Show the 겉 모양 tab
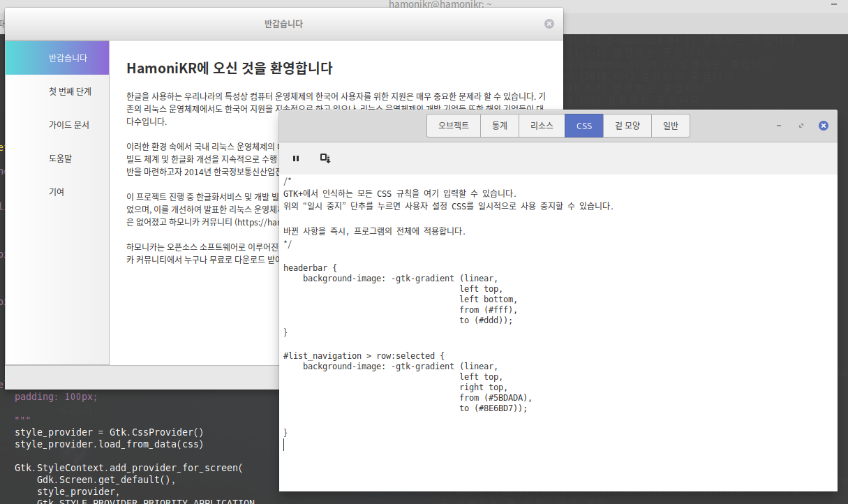Image resolution: width=848 pixels, height=504 pixels. pyautogui.click(x=627, y=126)
